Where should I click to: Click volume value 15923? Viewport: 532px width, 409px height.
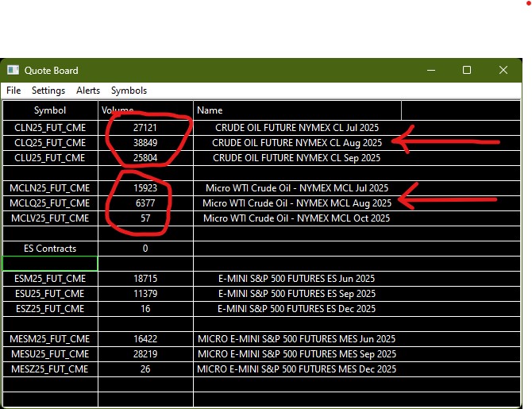(x=145, y=188)
